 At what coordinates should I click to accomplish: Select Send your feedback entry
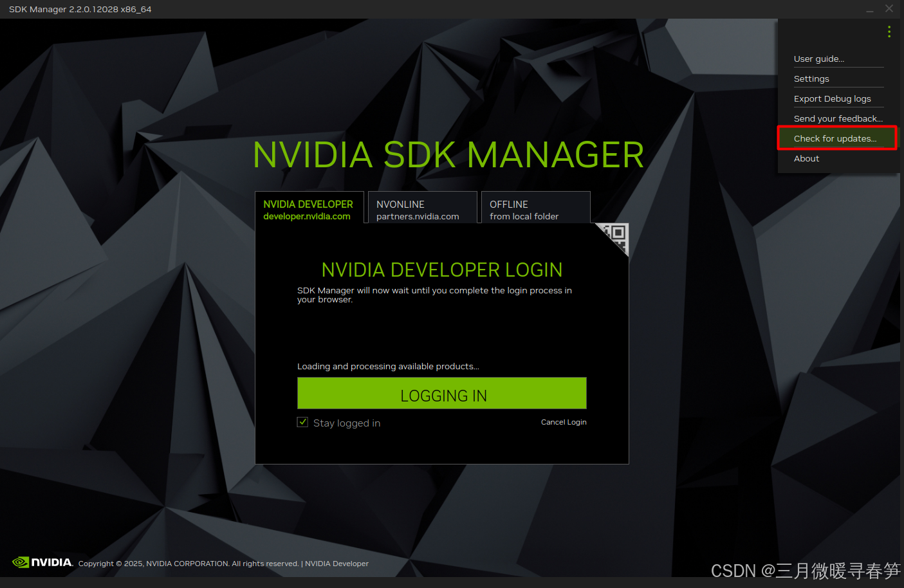(x=838, y=118)
